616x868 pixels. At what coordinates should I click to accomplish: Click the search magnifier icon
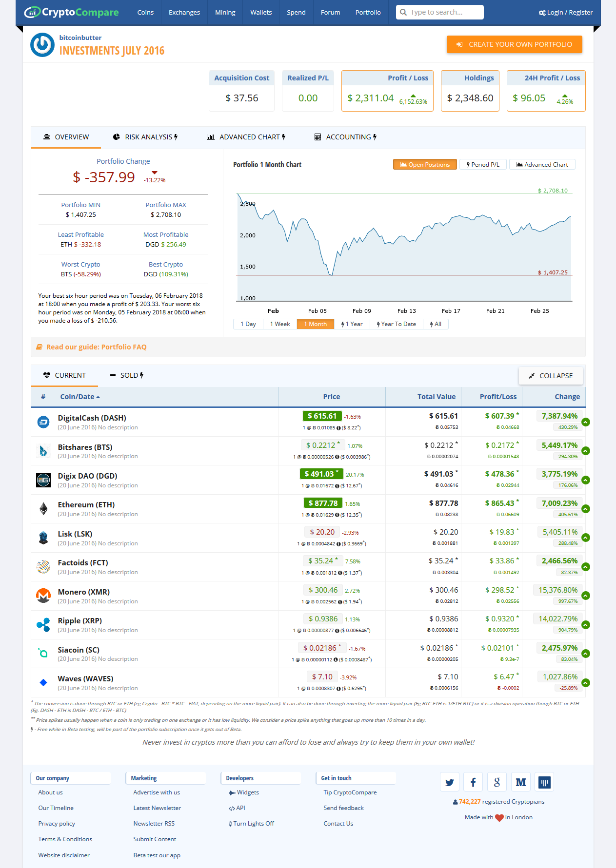coord(403,12)
